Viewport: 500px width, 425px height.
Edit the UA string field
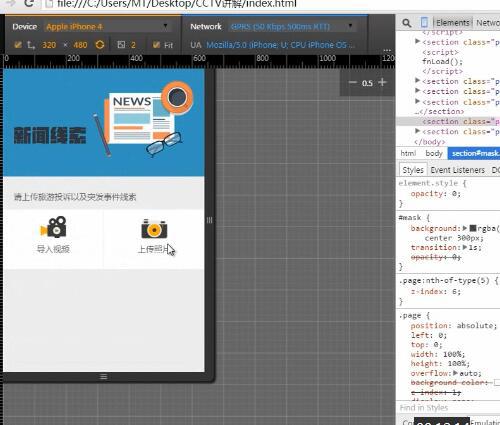coord(280,45)
